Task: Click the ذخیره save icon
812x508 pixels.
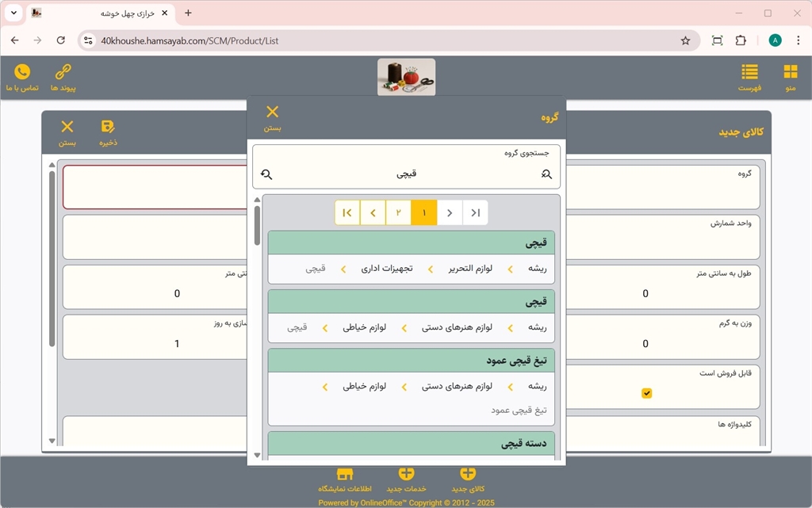Action: point(108,132)
